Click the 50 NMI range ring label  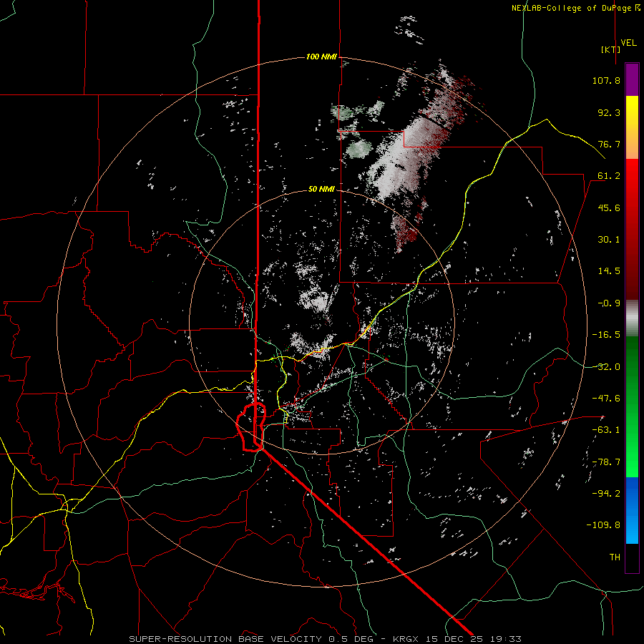321,189
